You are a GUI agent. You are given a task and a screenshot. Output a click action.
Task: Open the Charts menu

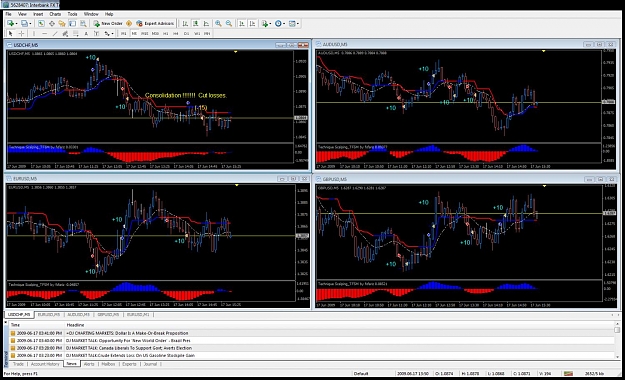tap(55, 14)
